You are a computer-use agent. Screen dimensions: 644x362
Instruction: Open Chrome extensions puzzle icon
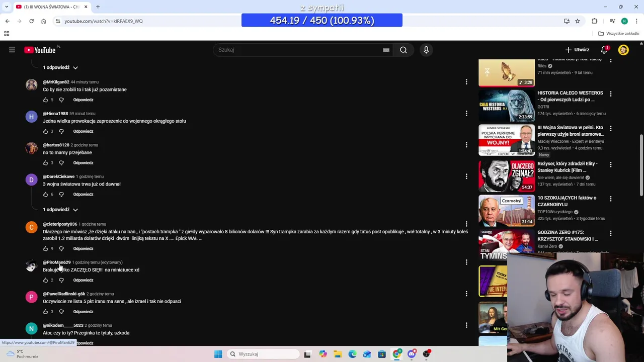click(x=595, y=21)
